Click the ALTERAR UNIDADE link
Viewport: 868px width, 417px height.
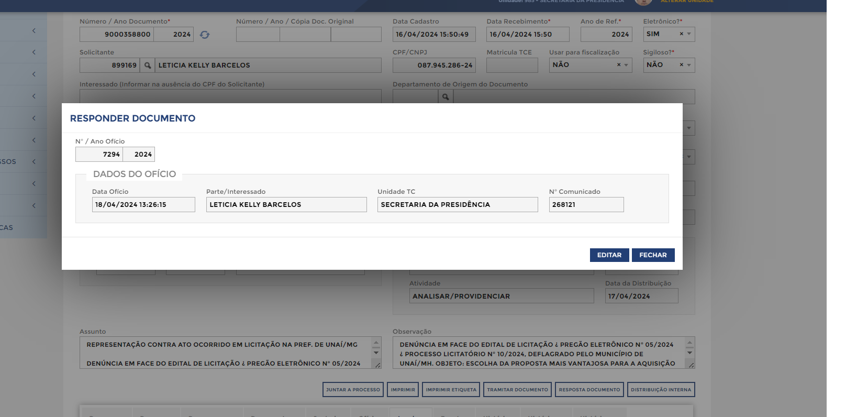coord(687,2)
